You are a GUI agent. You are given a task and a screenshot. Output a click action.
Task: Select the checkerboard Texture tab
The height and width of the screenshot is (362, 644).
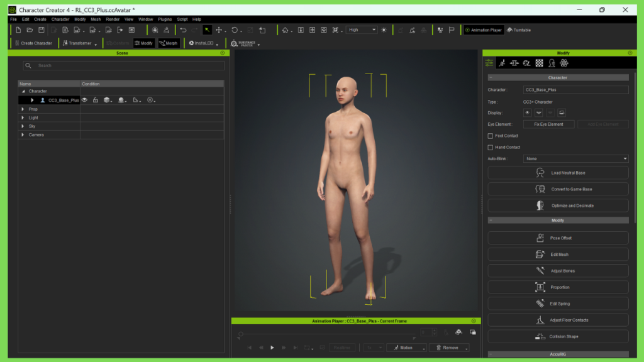[x=539, y=63]
